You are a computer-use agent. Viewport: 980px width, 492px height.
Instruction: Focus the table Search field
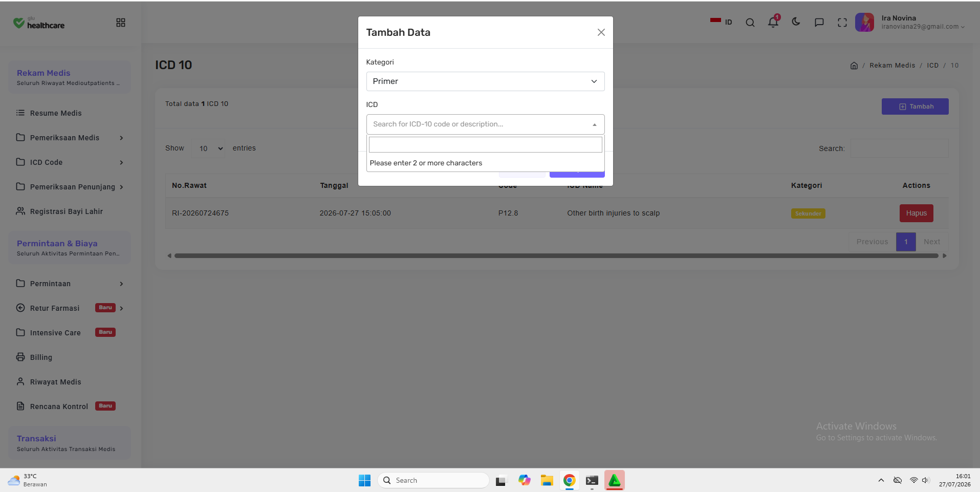tap(899, 148)
